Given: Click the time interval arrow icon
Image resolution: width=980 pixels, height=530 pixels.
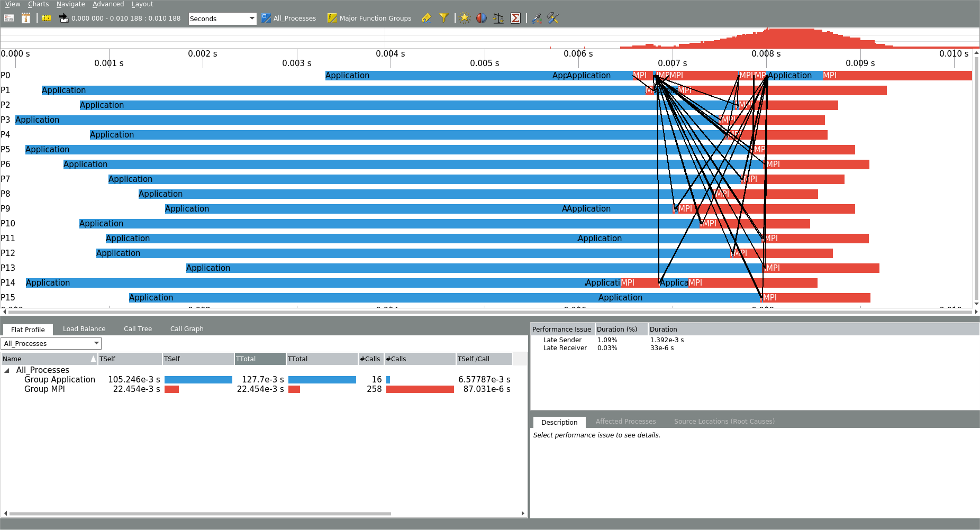Looking at the screenshot, I should tap(63, 18).
